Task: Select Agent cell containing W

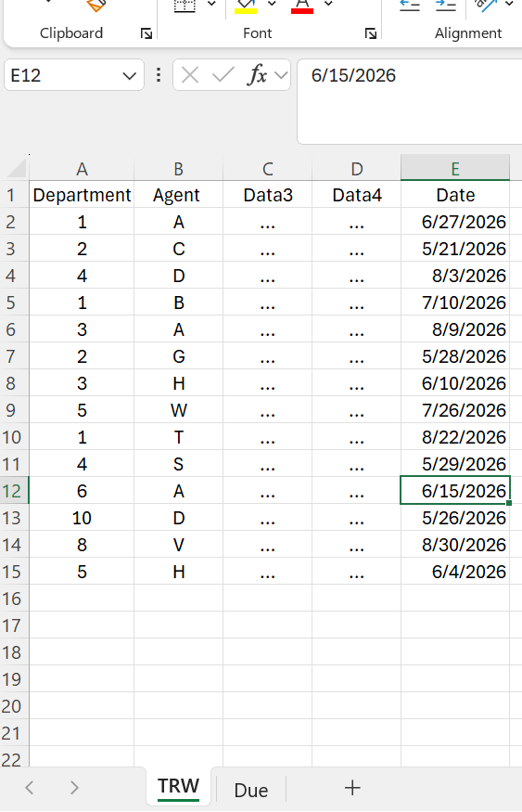Action: click(179, 411)
